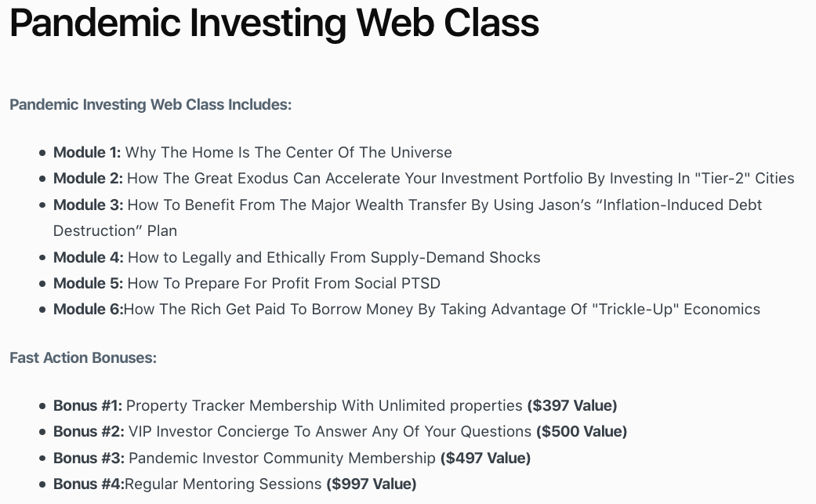Screen dimensions: 816x504
Task: Click the bold 'Module 2:' label
Action: tap(88, 179)
